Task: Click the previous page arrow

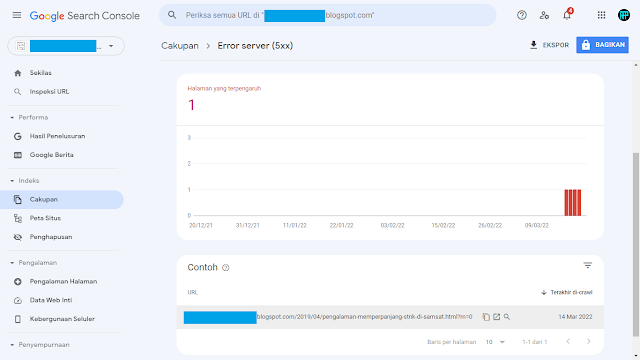Action: [568, 342]
